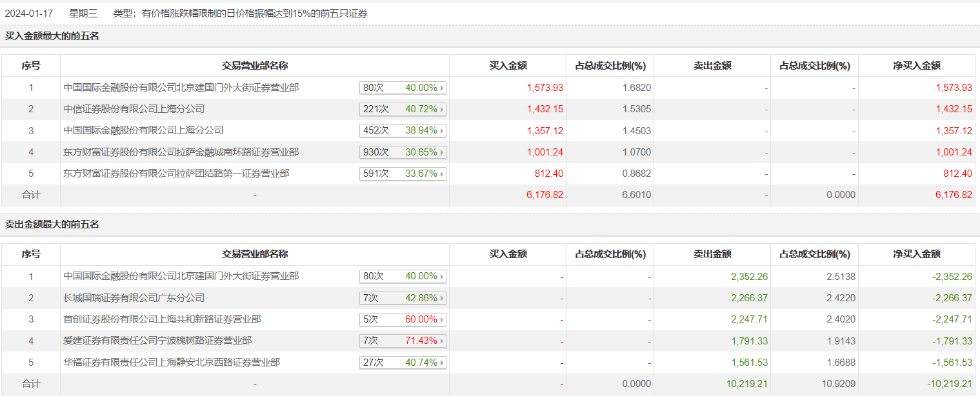Expand the 7次 42.86% stats box

coord(403,298)
